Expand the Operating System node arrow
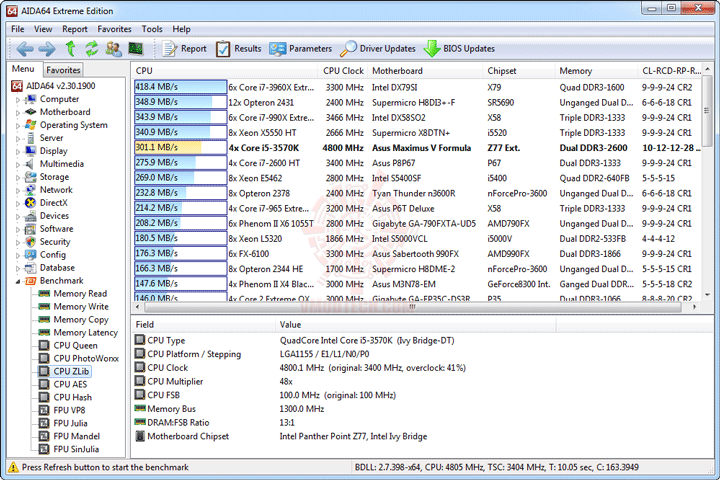Image resolution: width=720 pixels, height=480 pixels. pyautogui.click(x=18, y=125)
